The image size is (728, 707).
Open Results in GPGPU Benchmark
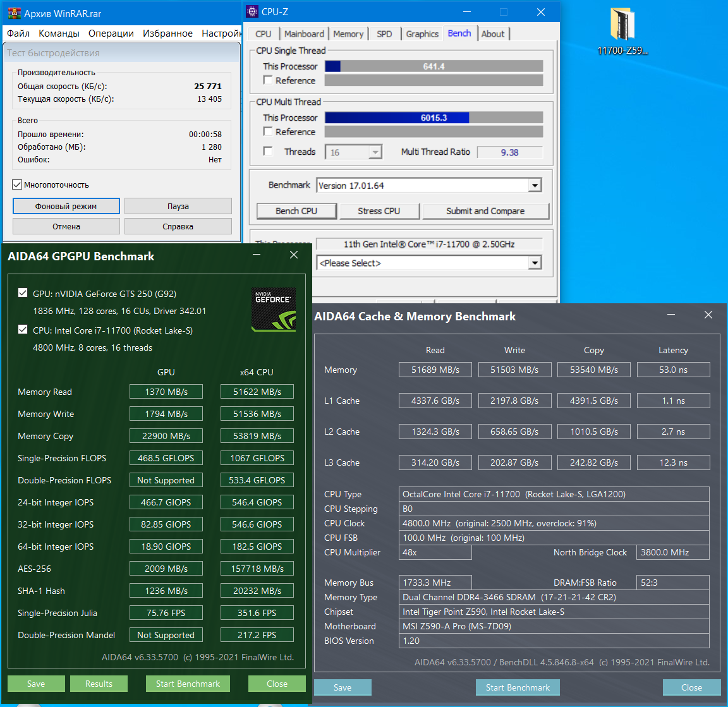(x=99, y=684)
